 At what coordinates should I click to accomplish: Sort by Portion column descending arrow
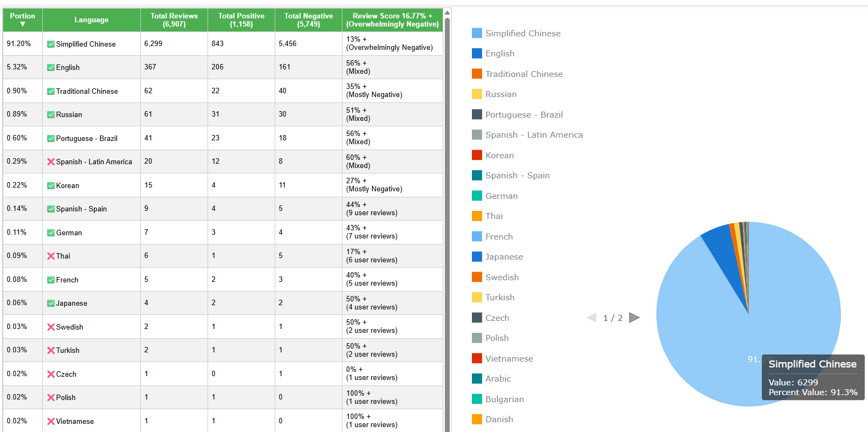23,24
